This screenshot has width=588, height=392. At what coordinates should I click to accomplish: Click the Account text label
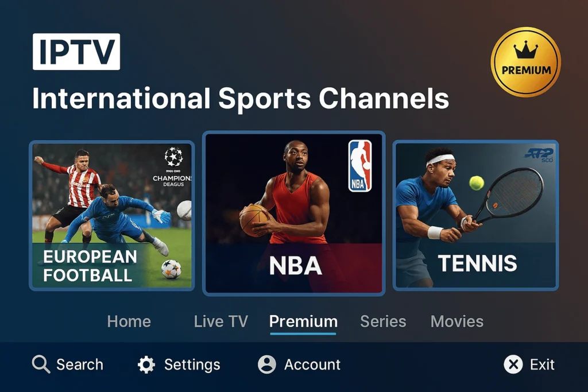[312, 364]
